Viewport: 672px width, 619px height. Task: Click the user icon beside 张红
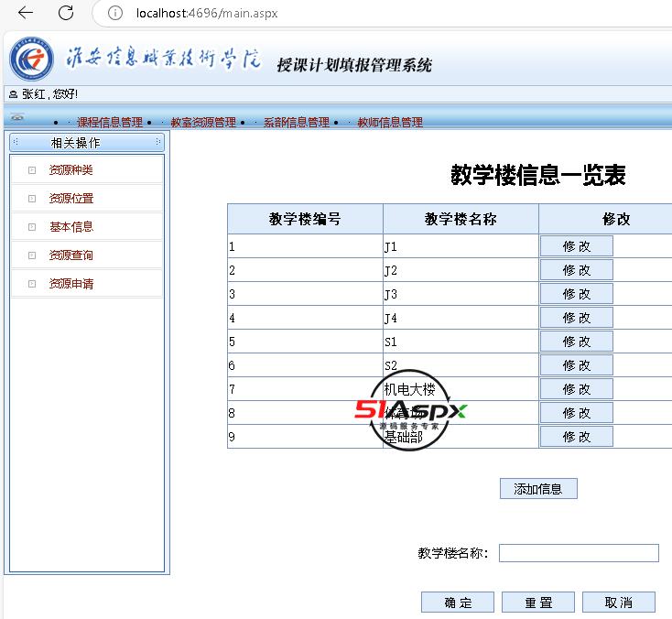pos(13,93)
